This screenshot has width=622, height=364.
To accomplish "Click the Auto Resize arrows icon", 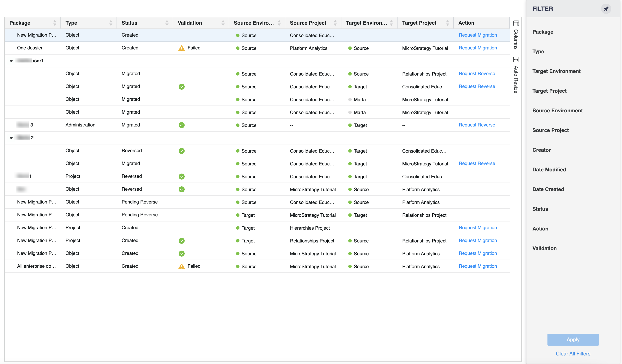I will click(516, 60).
